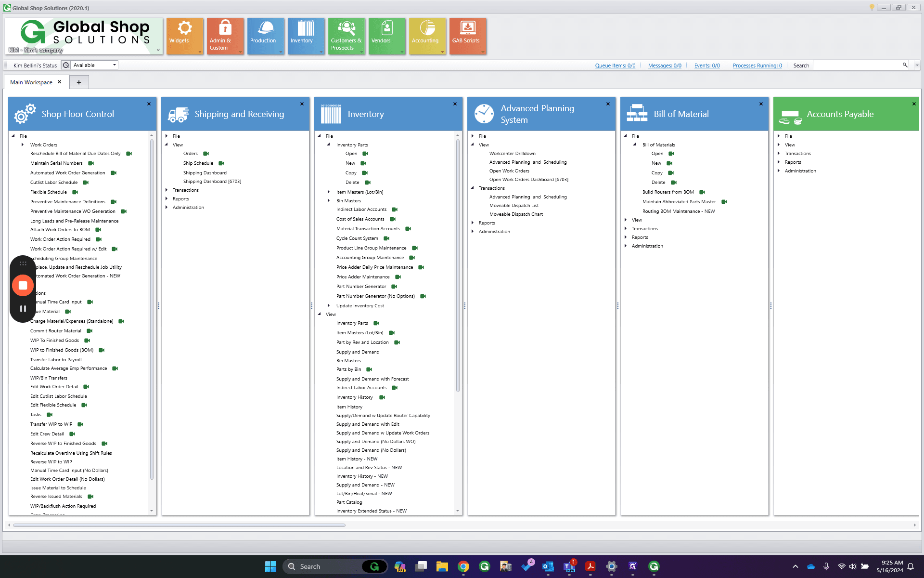
Task: Open the Inventory module icon in toolbar
Action: tap(306, 36)
